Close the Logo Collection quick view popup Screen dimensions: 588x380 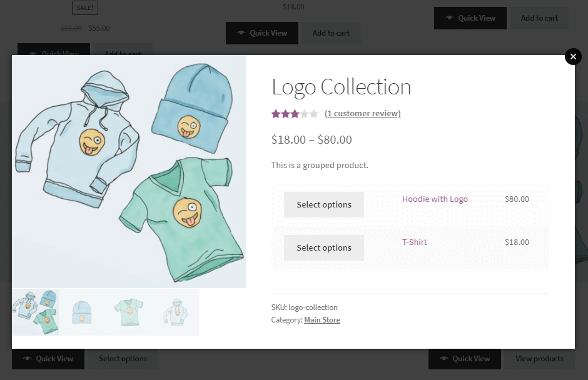point(573,56)
